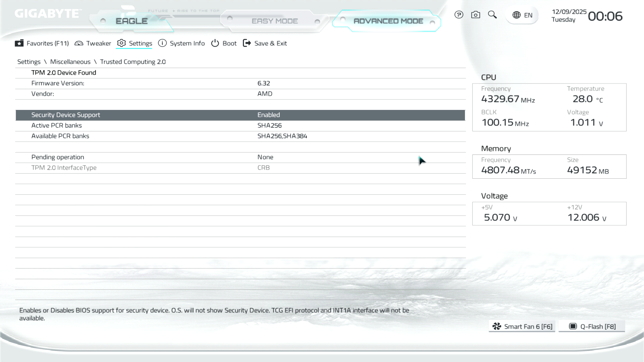Switch to Easy Mode
The image size is (644, 362).
[274, 21]
